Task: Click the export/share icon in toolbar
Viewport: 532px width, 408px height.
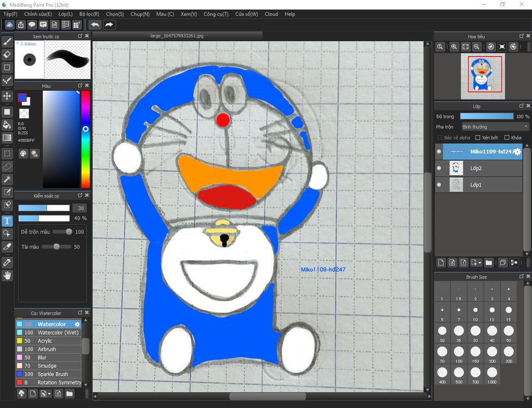Action: coord(21,25)
